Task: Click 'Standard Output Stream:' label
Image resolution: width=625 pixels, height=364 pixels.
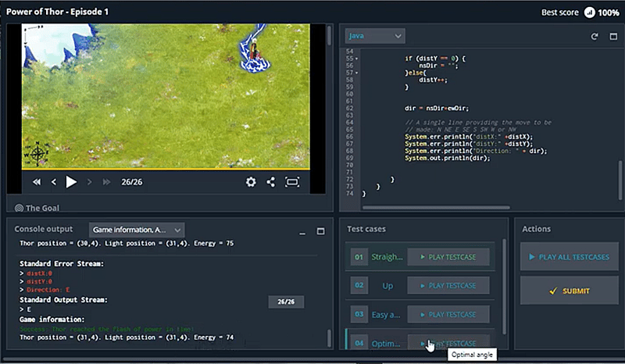Action: tap(63, 300)
